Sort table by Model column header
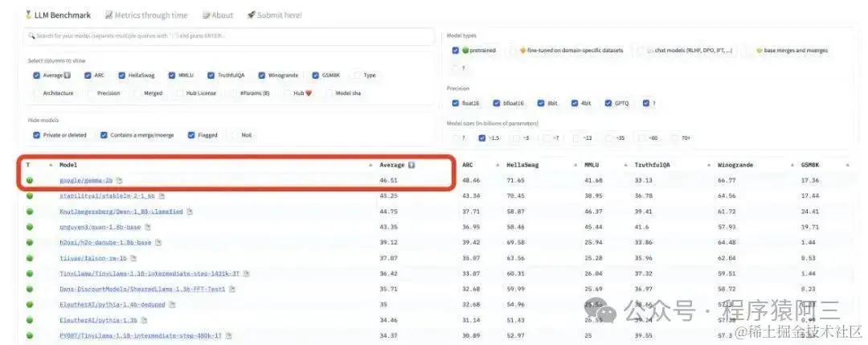Image resolution: width=868 pixels, height=345 pixels. click(x=68, y=165)
